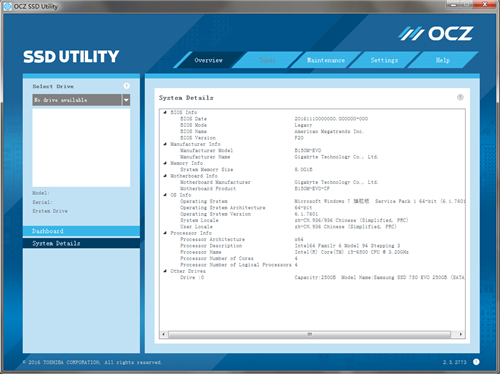Image resolution: width=500 pixels, height=374 pixels.
Task: Select System Details in the sidebar
Action: [81, 243]
